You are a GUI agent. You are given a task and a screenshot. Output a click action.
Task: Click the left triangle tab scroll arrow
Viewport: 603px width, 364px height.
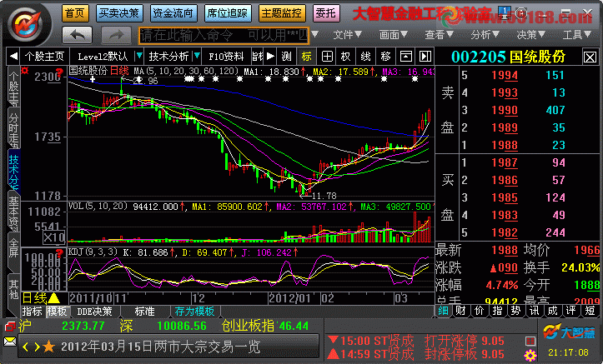(13, 57)
